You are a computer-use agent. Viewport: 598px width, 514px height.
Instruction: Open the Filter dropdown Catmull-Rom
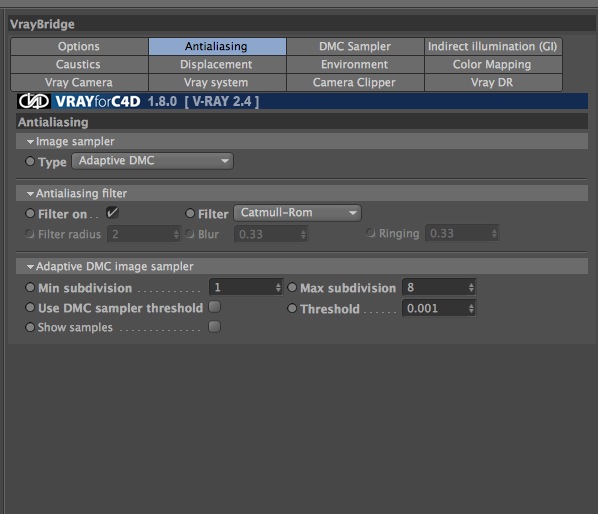[x=297, y=213]
